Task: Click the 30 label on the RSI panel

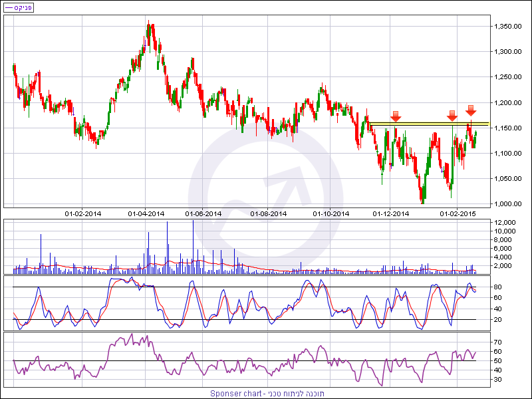Action: [x=497, y=380]
